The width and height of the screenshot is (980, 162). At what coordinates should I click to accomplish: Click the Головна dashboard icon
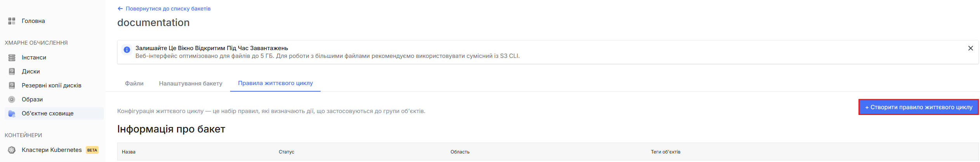coord(12,21)
